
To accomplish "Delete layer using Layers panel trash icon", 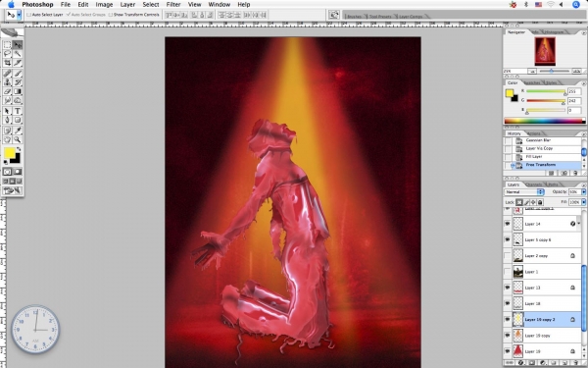I will (577, 363).
